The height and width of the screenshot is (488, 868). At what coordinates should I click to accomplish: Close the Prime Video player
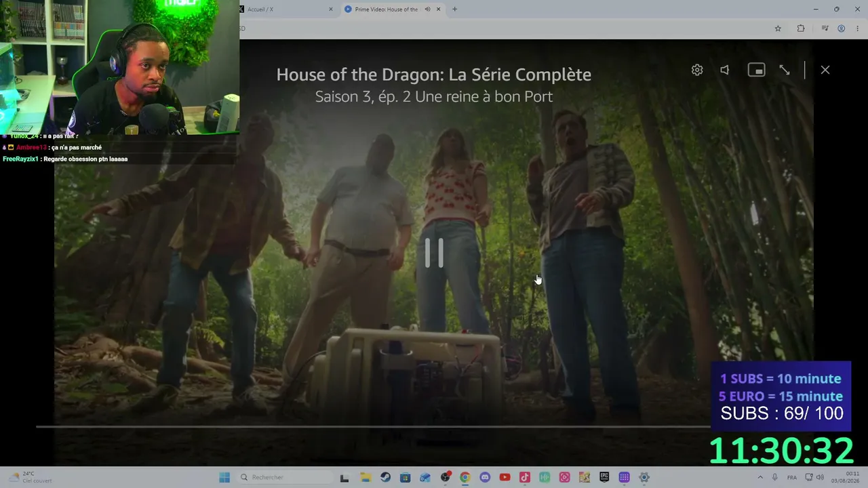[x=825, y=70]
